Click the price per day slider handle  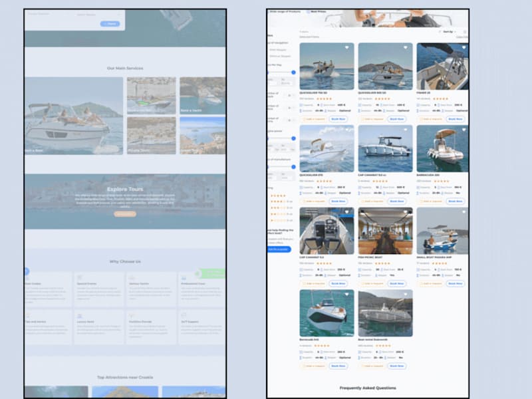click(293, 72)
